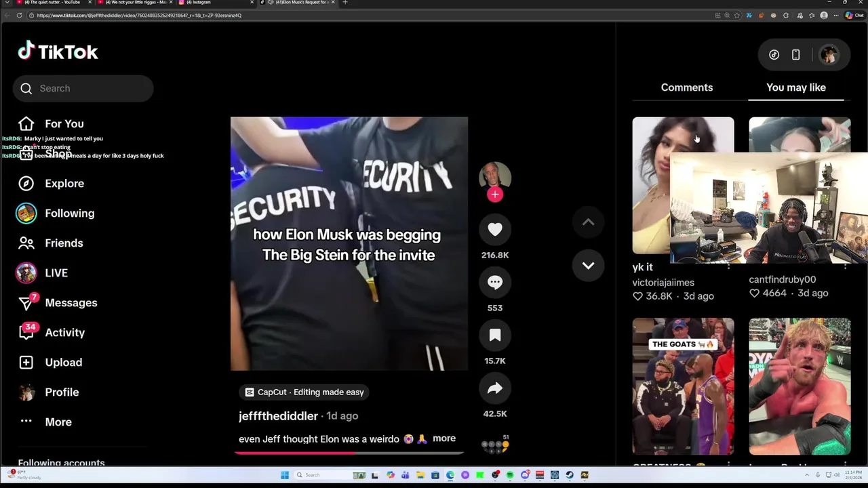The width and height of the screenshot is (868, 488).
Task: Open the creator avatar beside the video
Action: point(495,176)
